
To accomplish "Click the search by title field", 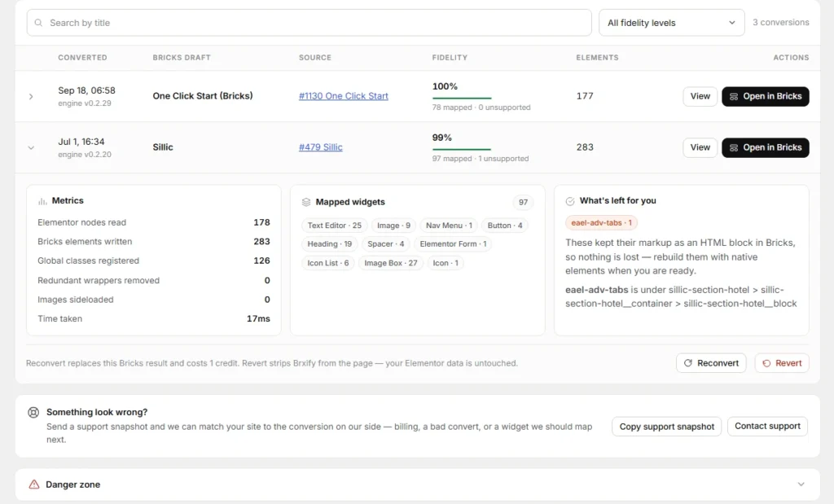I will coord(309,23).
